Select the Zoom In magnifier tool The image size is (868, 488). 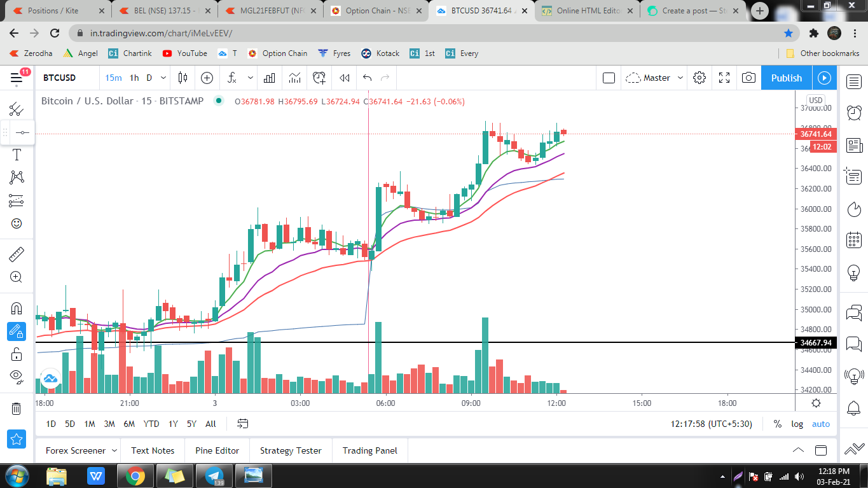[17, 277]
